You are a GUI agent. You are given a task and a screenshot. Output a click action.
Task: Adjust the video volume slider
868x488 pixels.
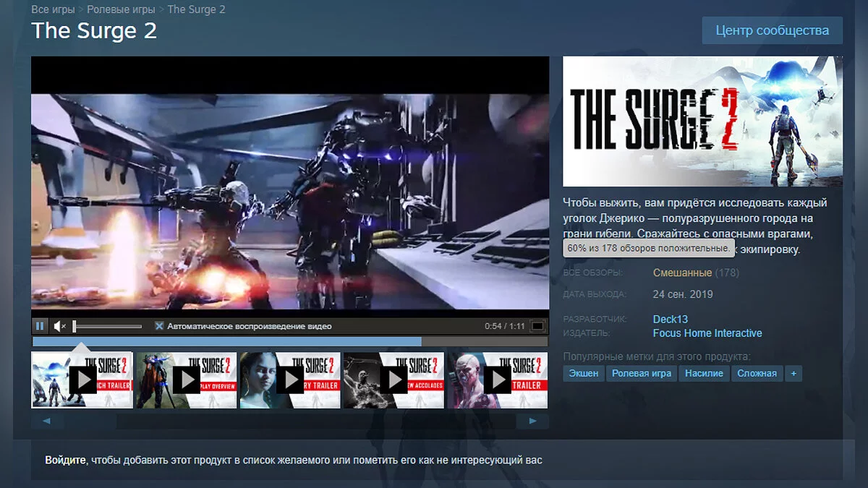coord(107,326)
